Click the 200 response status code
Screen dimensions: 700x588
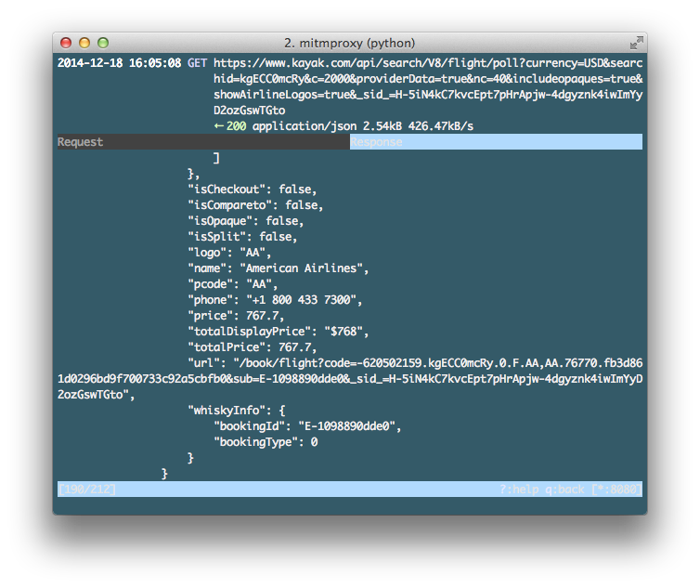236,126
